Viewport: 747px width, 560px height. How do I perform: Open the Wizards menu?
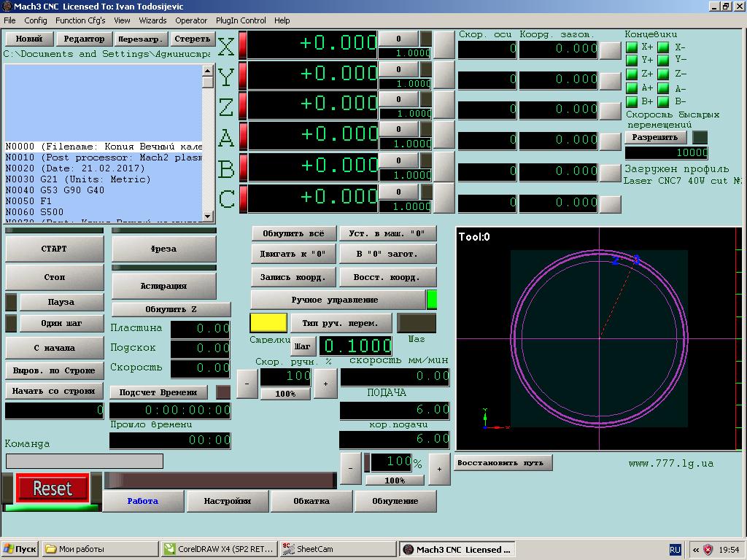click(152, 20)
